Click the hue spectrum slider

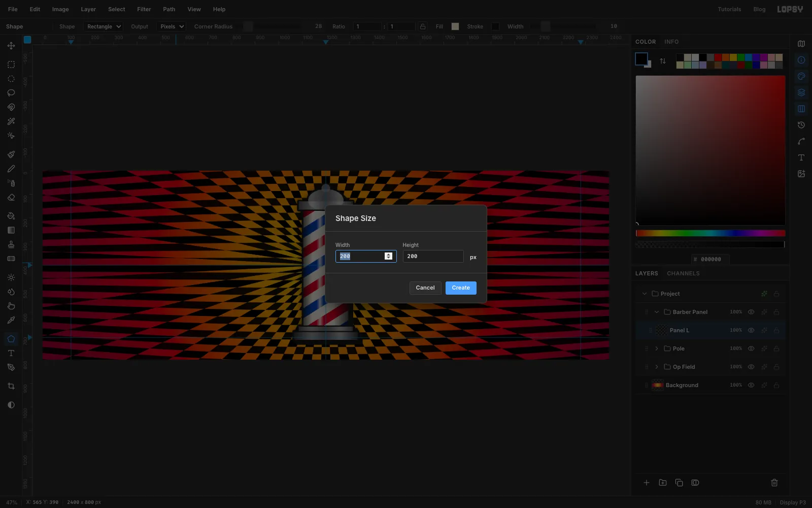(710, 233)
